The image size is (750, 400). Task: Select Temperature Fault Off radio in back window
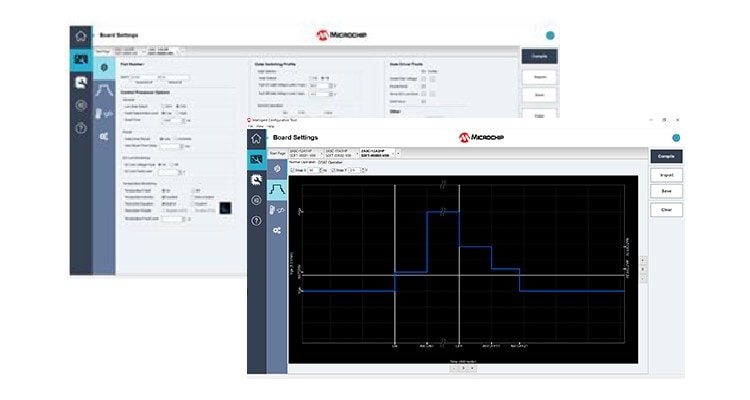coord(193,190)
